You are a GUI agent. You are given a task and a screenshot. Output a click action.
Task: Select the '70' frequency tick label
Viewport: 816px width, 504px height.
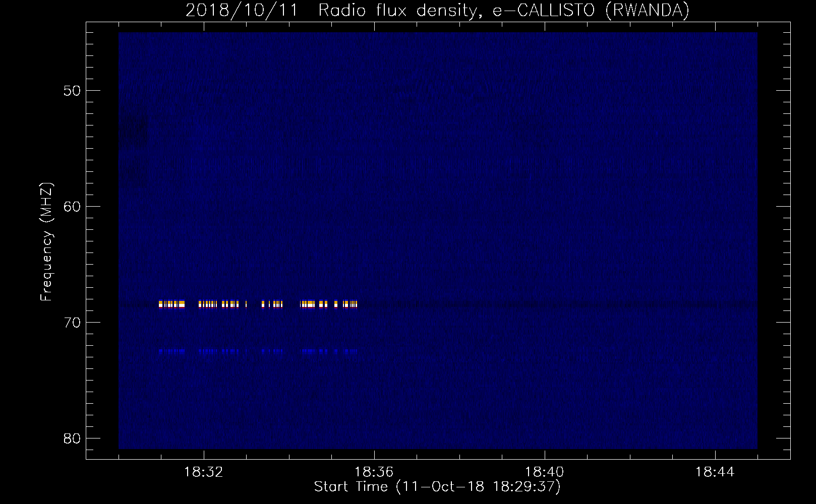click(x=72, y=323)
